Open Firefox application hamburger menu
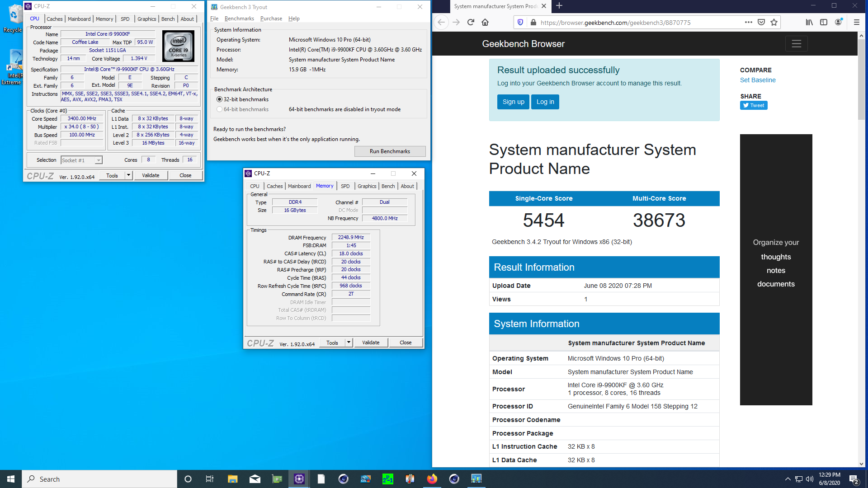Viewport: 868px width, 488px height. click(x=856, y=22)
